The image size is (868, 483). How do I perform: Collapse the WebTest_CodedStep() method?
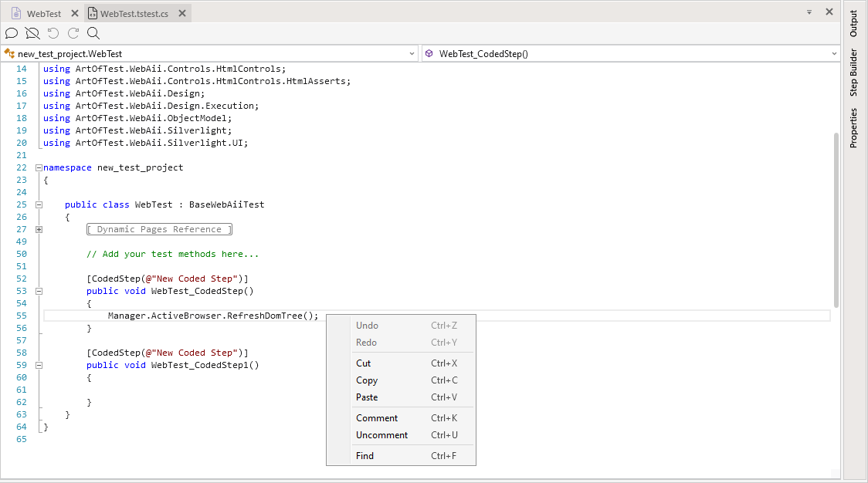pyautogui.click(x=39, y=291)
